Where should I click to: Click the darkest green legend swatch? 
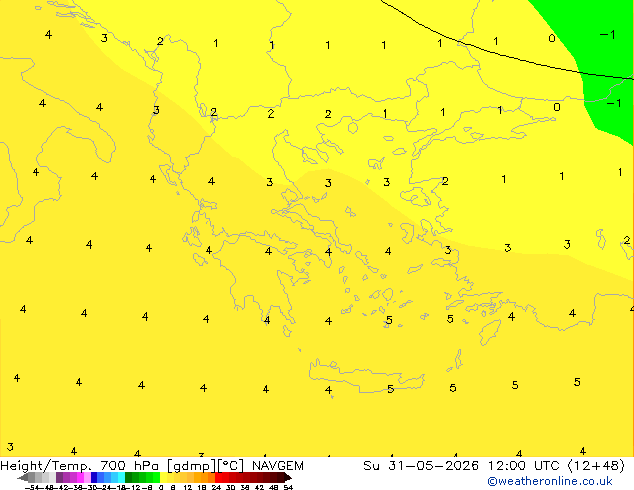click(128, 477)
